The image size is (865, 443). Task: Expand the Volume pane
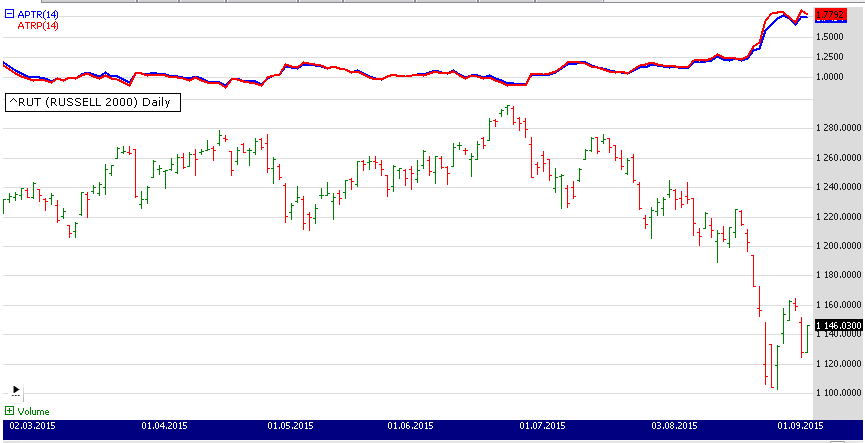[x=9, y=410]
